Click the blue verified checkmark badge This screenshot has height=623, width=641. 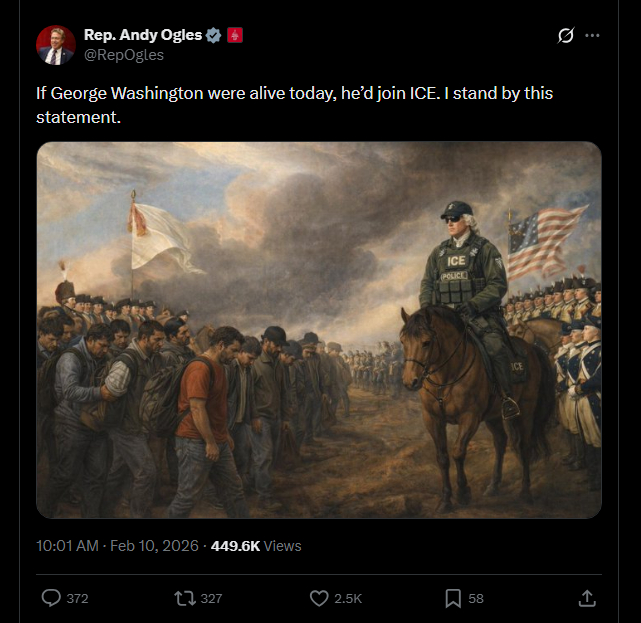tap(213, 35)
